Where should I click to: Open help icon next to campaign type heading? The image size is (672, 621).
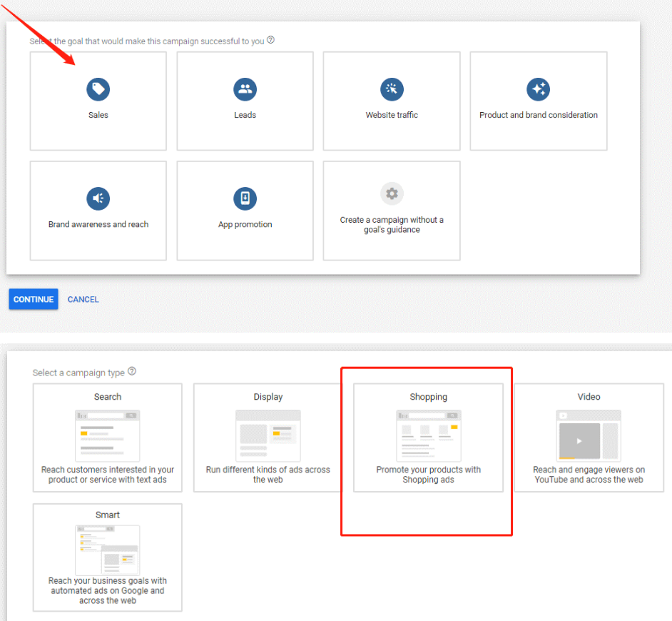(x=132, y=371)
